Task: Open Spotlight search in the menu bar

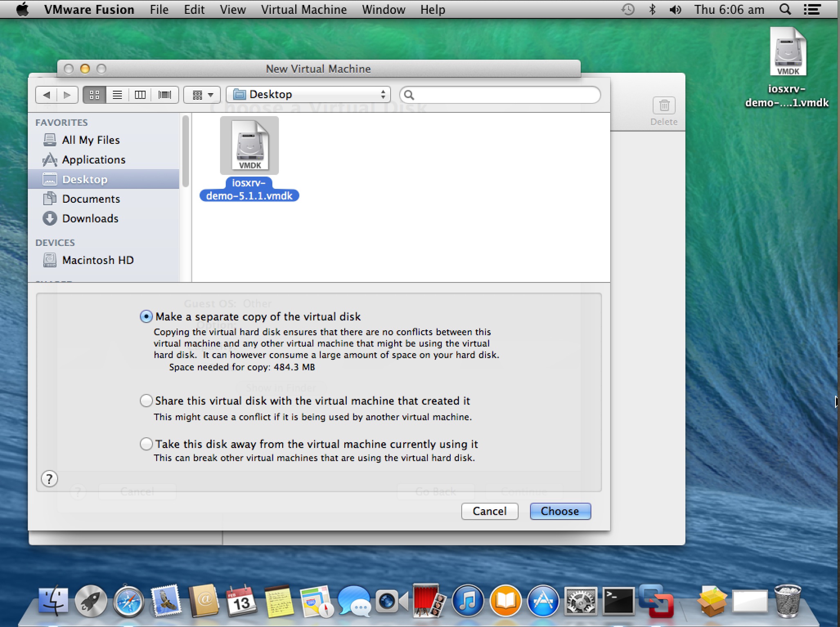Action: (x=785, y=9)
